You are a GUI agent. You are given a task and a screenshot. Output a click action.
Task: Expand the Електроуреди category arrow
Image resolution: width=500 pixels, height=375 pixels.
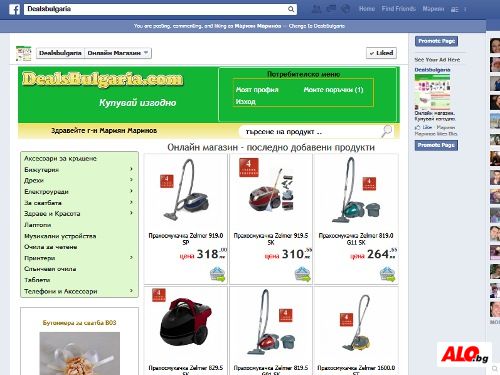(131, 191)
